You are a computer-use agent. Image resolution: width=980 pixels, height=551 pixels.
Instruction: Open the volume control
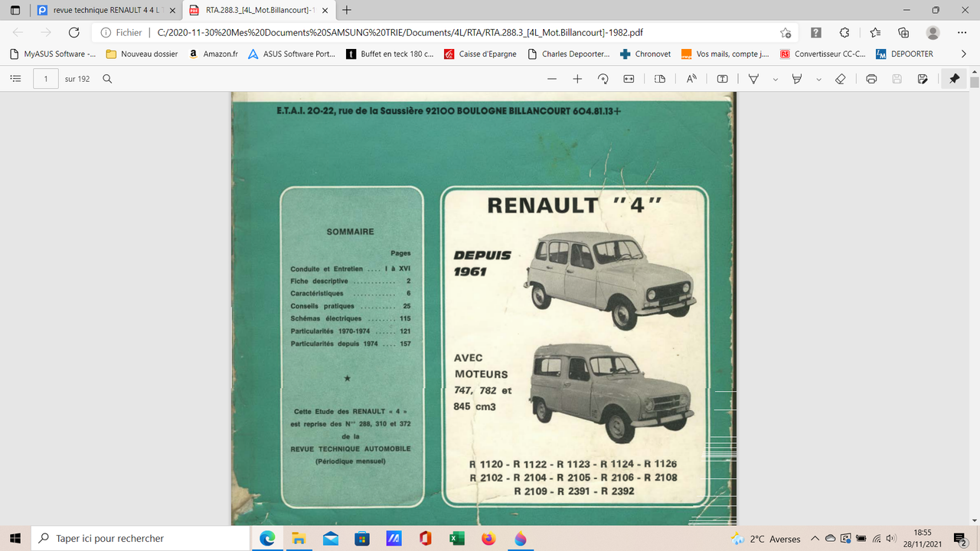[x=891, y=539]
